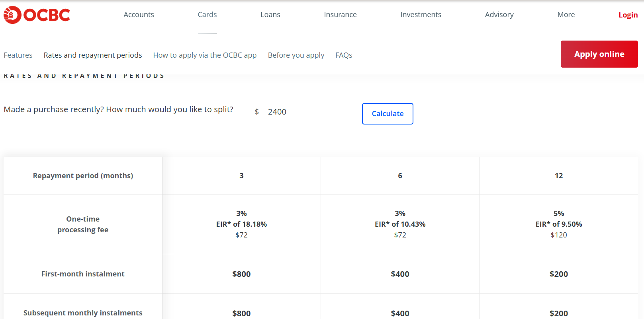Select the 3 months repayment column header

tap(241, 176)
